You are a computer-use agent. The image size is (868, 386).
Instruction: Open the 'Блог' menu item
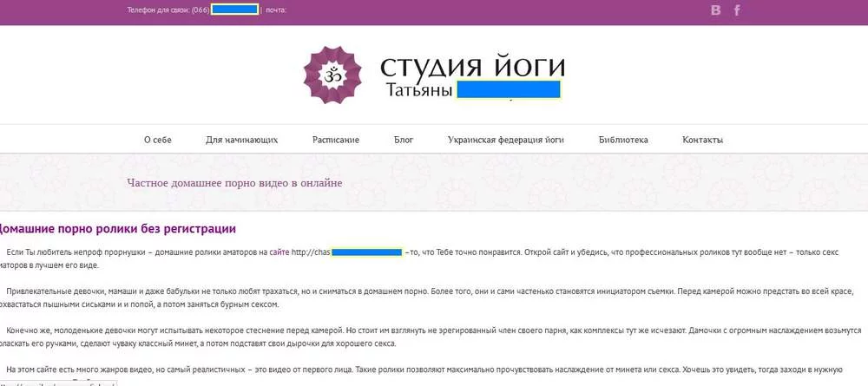[x=404, y=140]
